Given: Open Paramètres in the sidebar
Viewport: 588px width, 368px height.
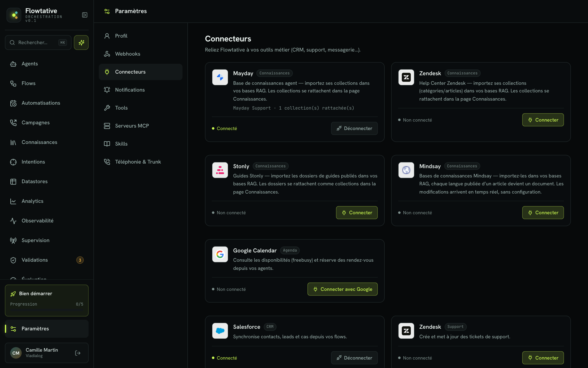Looking at the screenshot, I should coord(47,329).
